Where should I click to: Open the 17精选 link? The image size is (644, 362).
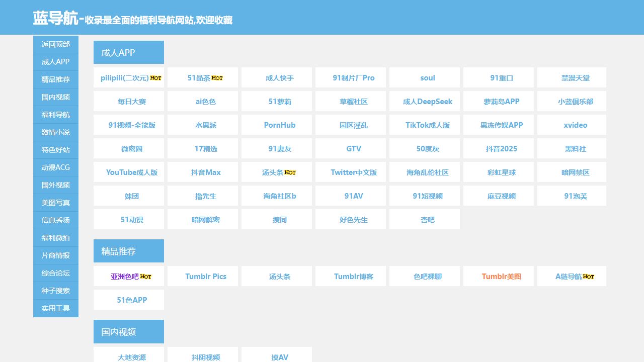click(206, 149)
